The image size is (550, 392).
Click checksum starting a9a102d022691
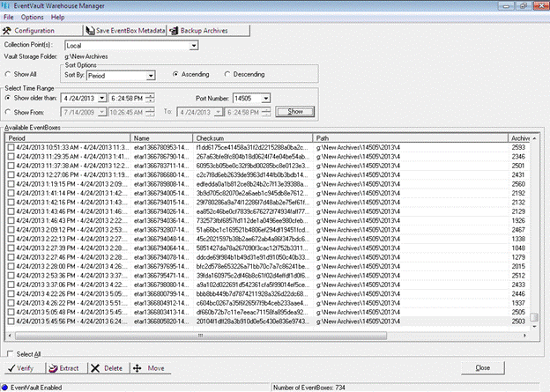pyautogui.click(x=253, y=285)
